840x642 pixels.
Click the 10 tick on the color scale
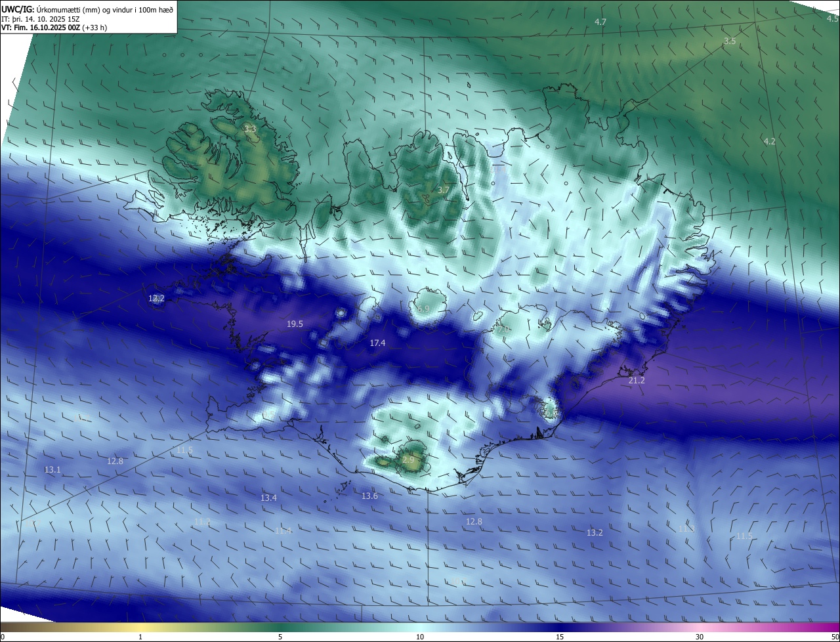pos(420,637)
